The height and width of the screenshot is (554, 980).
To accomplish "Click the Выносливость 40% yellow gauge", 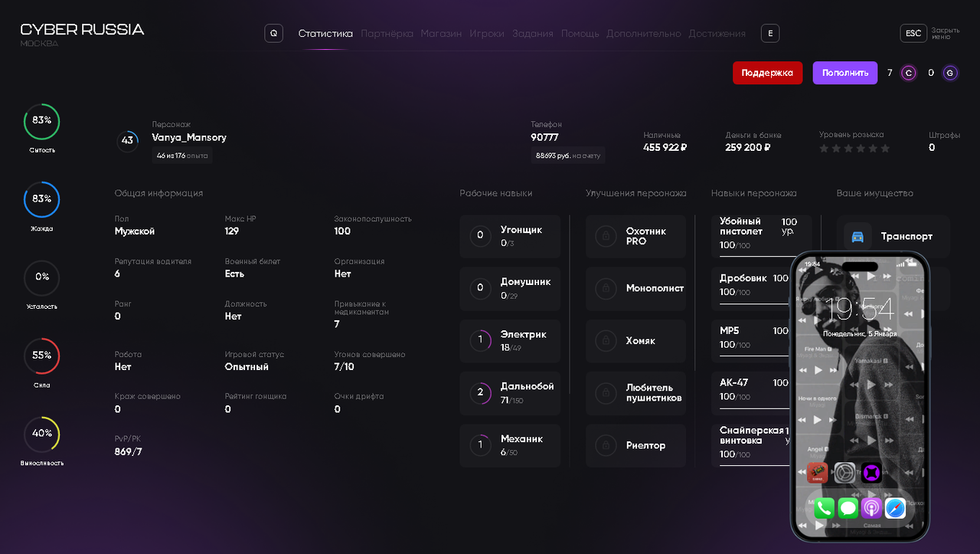I will pyautogui.click(x=42, y=434).
